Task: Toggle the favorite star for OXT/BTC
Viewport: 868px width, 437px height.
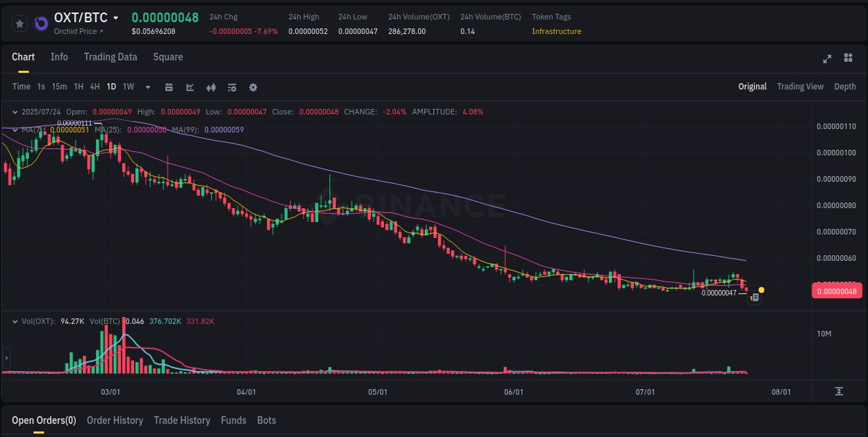Action: point(19,23)
